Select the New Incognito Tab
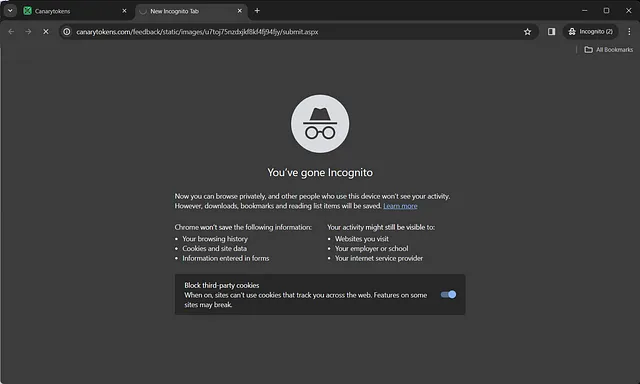 click(x=191, y=11)
